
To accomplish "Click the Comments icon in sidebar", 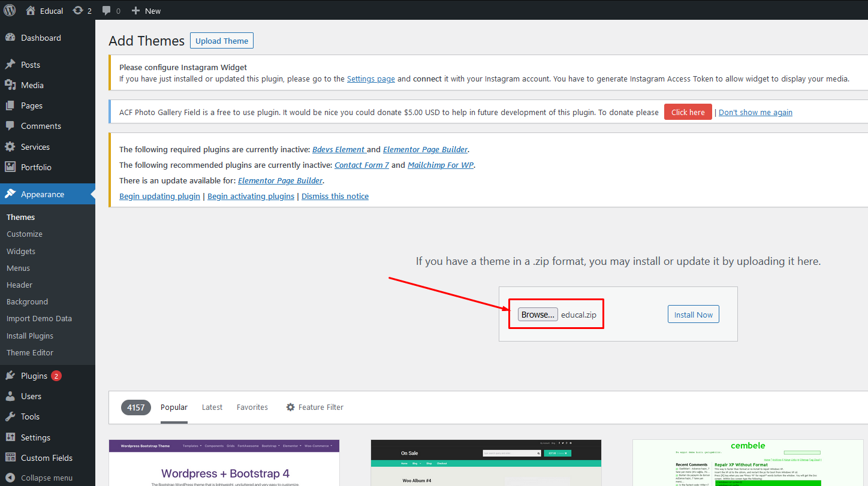I will [10, 126].
